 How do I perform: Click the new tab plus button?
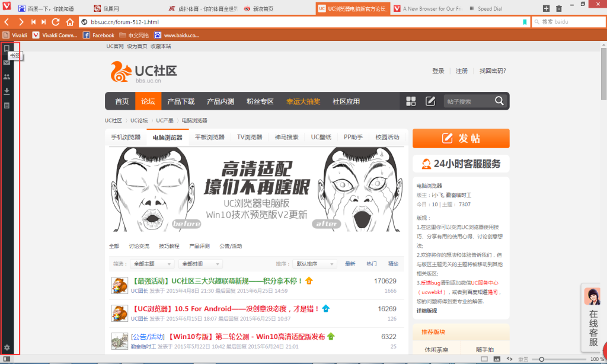(x=546, y=9)
